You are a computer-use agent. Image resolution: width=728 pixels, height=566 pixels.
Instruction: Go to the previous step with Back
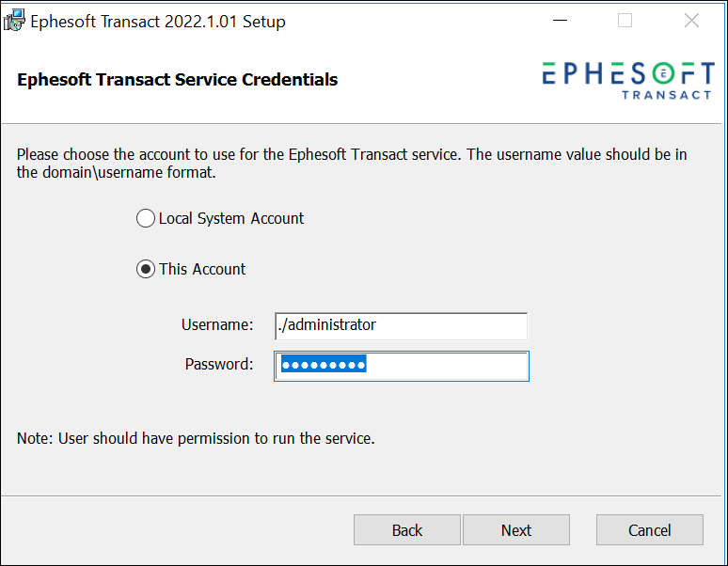pyautogui.click(x=407, y=530)
